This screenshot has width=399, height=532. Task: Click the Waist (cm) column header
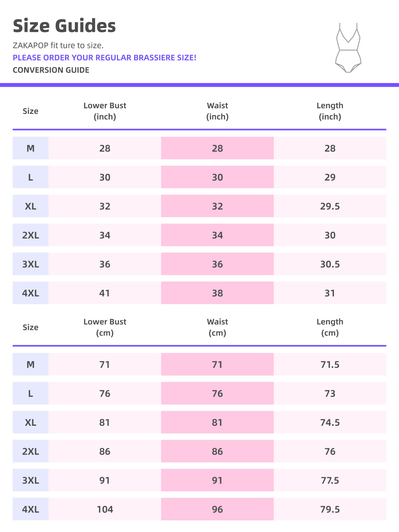(217, 327)
